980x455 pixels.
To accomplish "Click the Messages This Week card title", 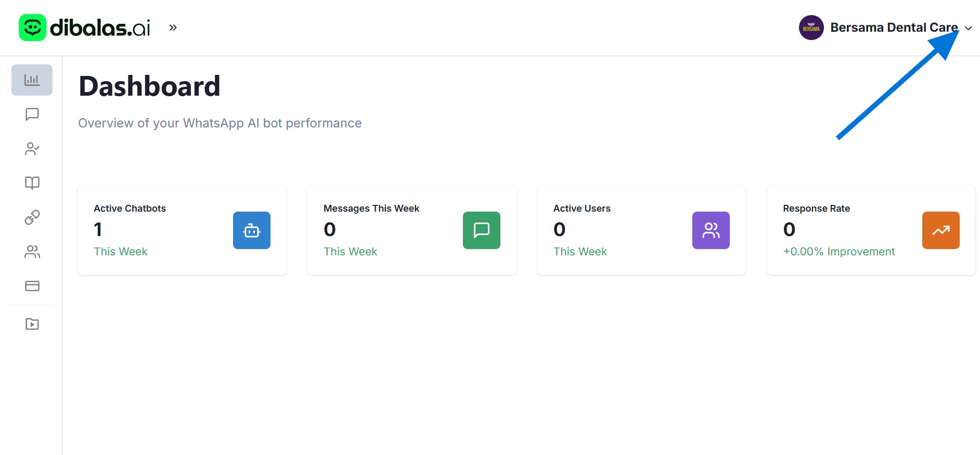I will pos(371,209).
